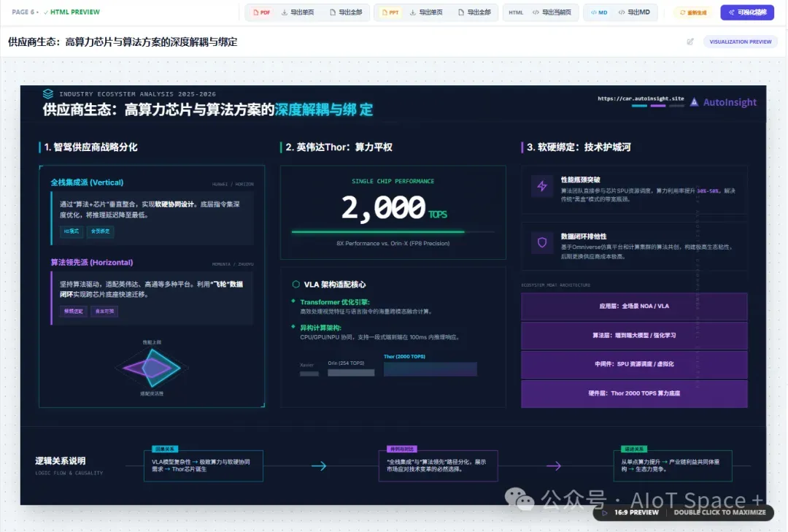Click the cyan arrow after the first logic box

tap(319, 466)
